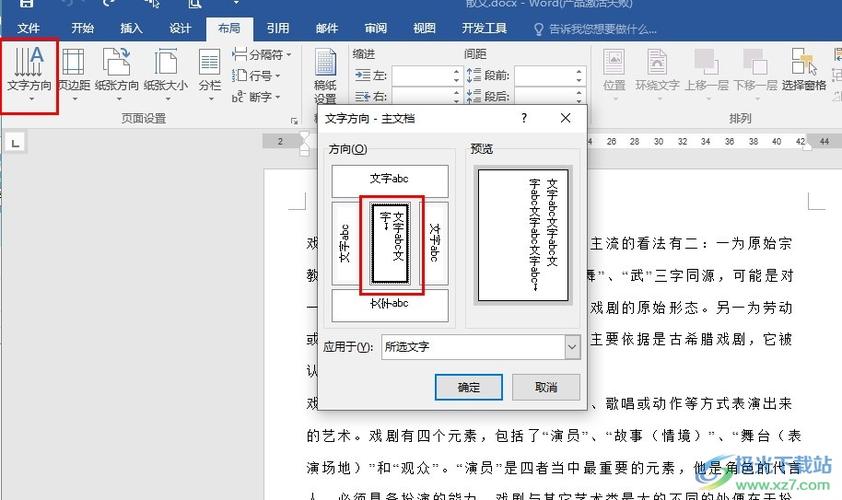
Task: Close the Text Direction dialog
Action: (565, 118)
